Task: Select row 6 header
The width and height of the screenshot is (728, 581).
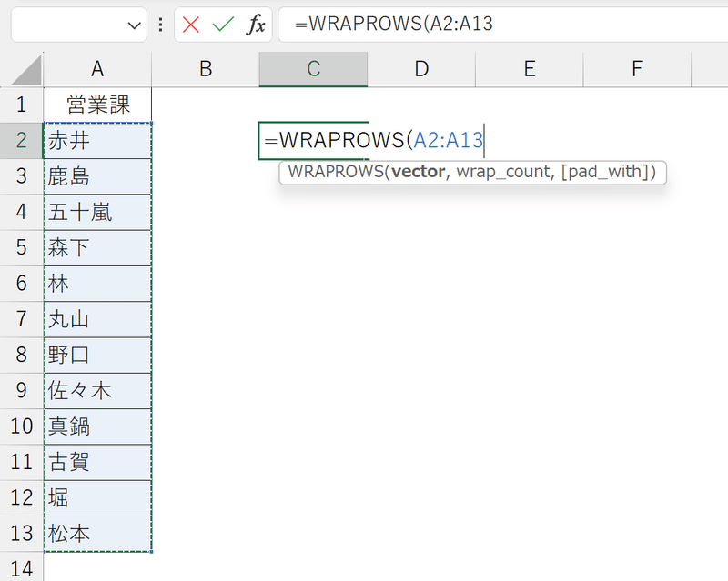Action: click(21, 284)
